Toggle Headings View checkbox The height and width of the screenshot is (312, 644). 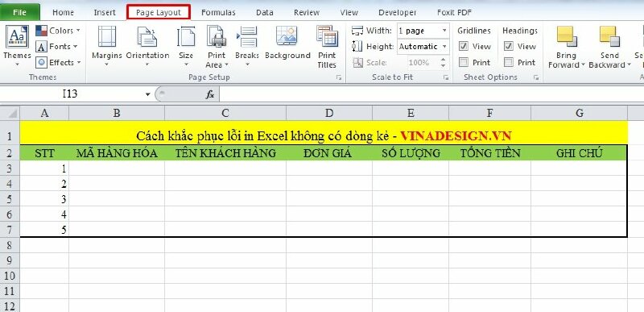click(x=509, y=47)
